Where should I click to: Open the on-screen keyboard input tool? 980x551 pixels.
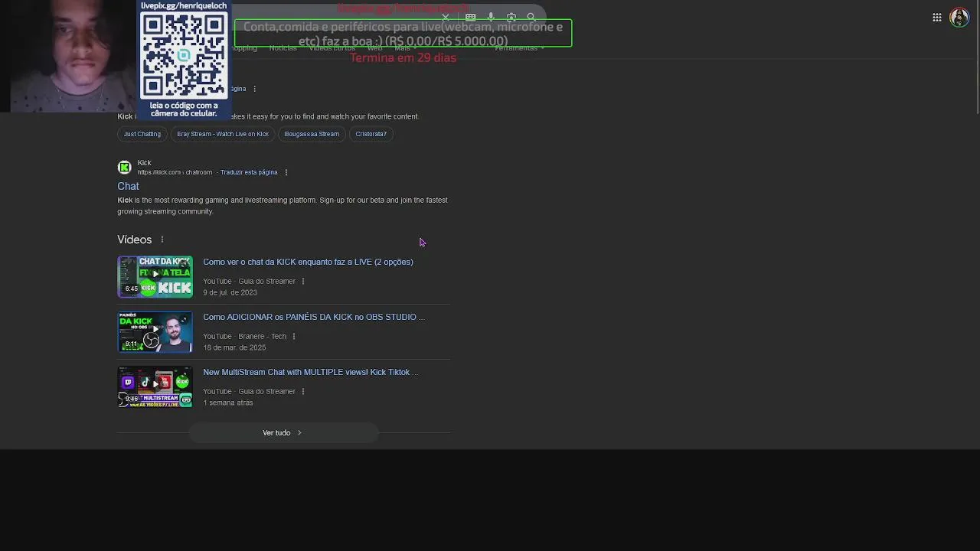470,17
